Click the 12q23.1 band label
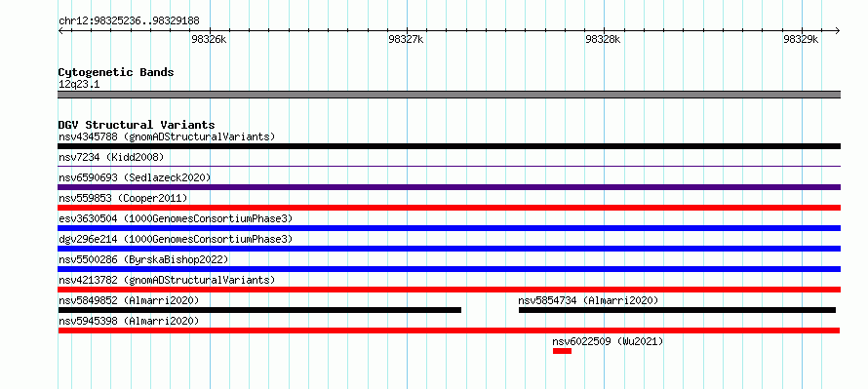This screenshot has width=868, height=389. pyautogui.click(x=79, y=85)
